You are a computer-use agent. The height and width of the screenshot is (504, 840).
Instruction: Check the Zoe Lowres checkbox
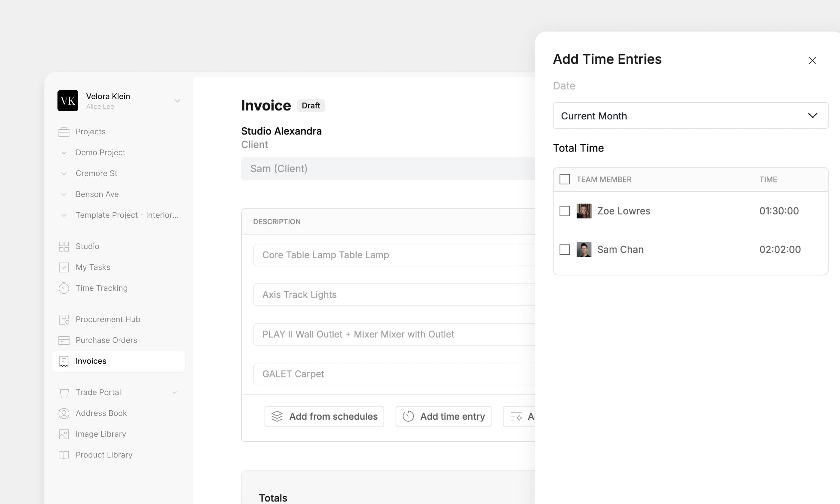pyautogui.click(x=565, y=211)
